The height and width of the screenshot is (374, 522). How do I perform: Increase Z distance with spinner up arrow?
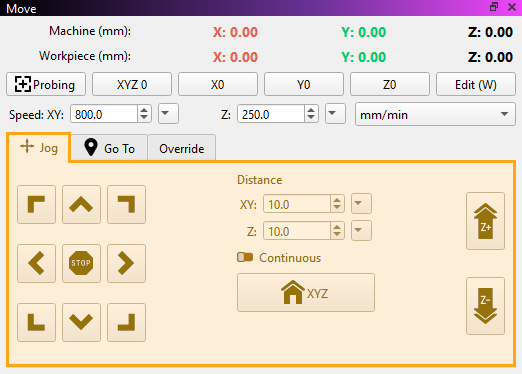[x=337, y=227]
